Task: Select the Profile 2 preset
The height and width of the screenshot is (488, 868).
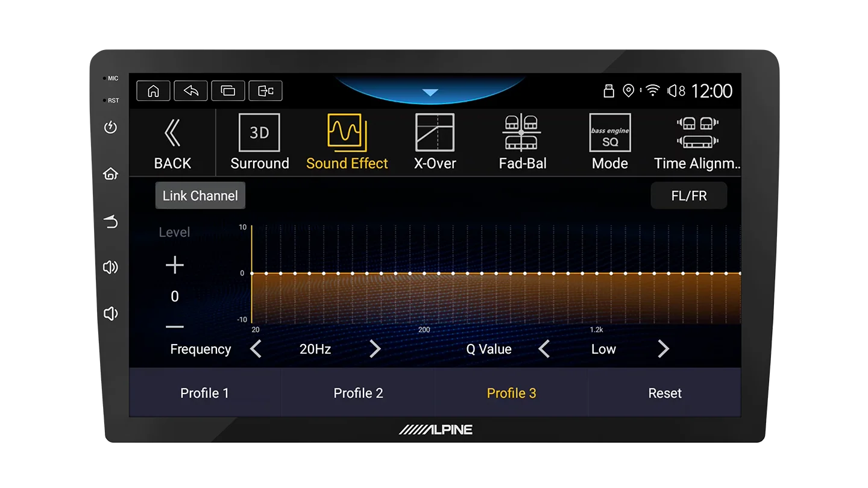Action: [358, 393]
